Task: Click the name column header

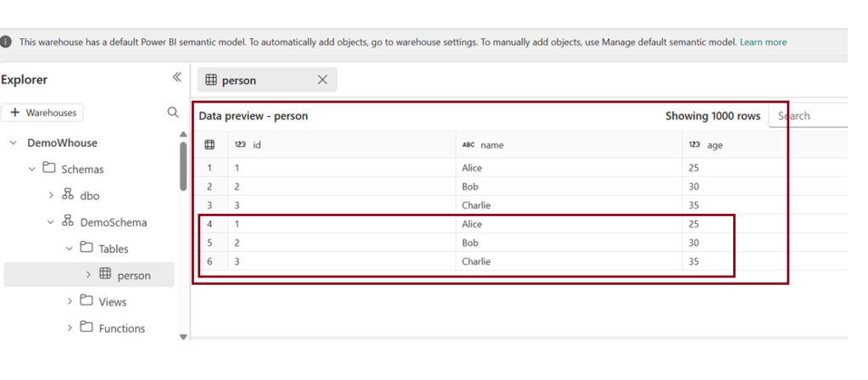Action: click(492, 145)
